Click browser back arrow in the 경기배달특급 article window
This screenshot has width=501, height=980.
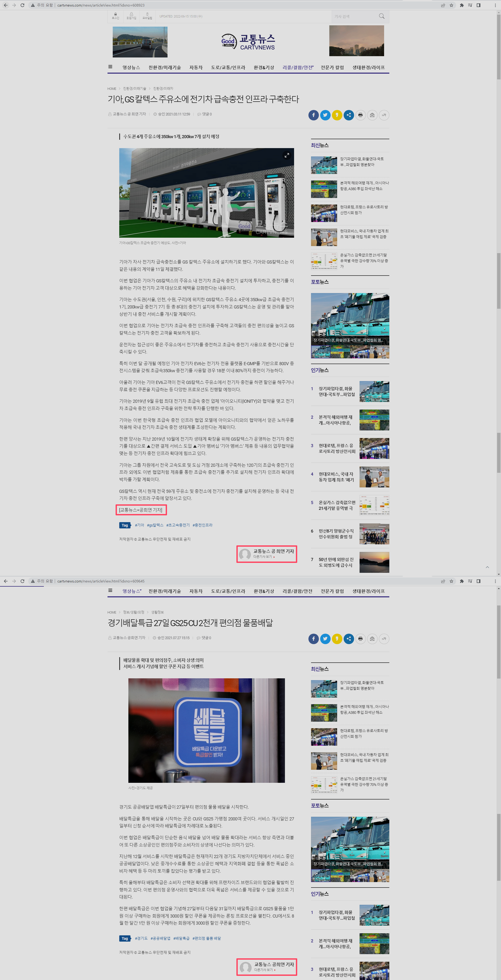coord(5,581)
